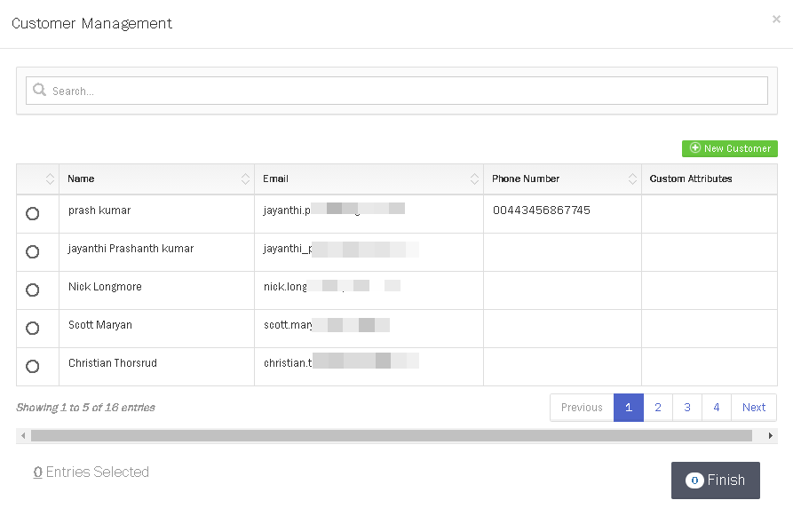Image resolution: width=793 pixels, height=532 pixels.
Task: Sort the table by Email column
Action: tap(474, 179)
